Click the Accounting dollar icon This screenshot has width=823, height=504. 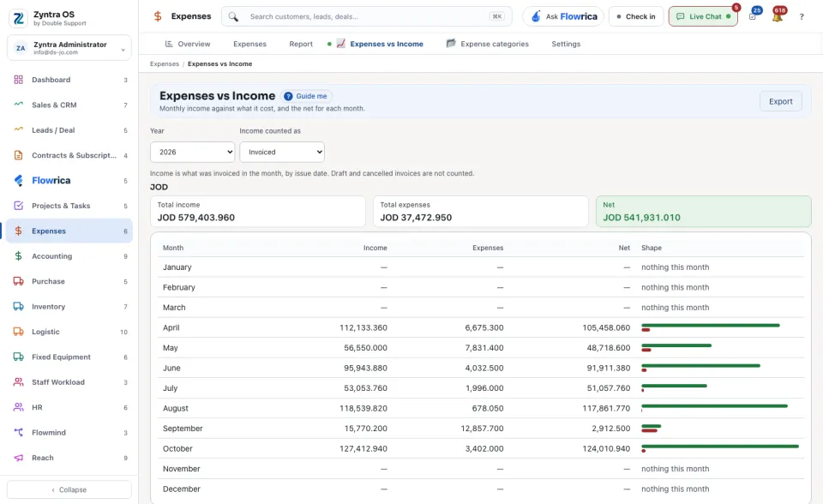[x=18, y=256]
